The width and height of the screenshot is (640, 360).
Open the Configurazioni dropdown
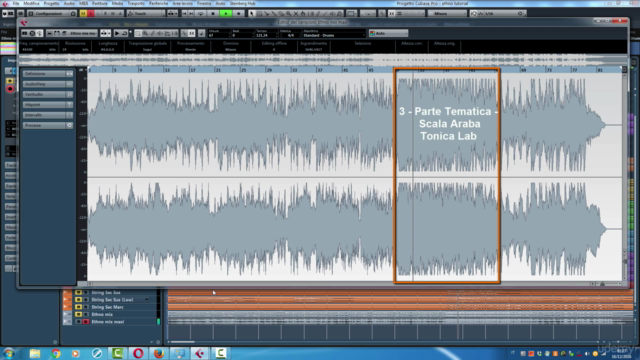point(52,13)
